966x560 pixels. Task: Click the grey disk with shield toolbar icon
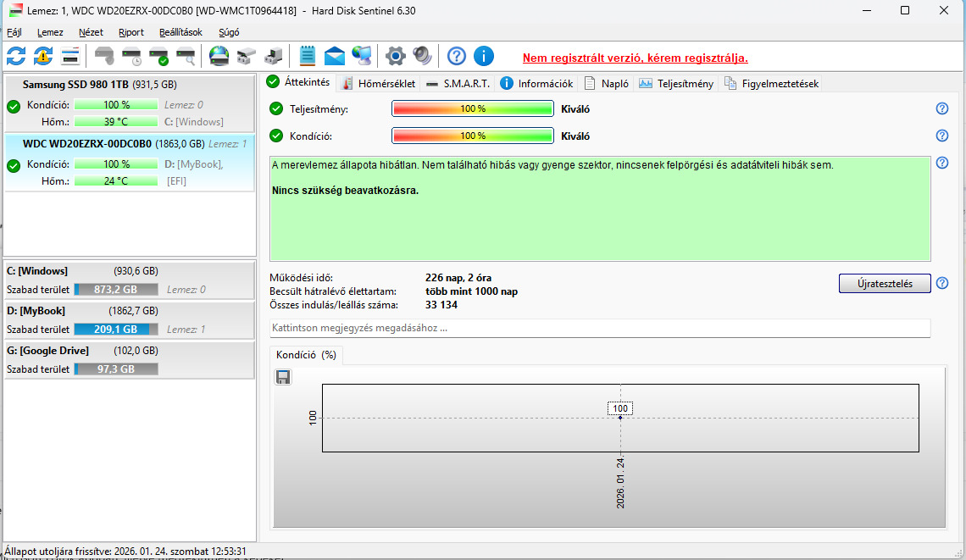tap(104, 56)
